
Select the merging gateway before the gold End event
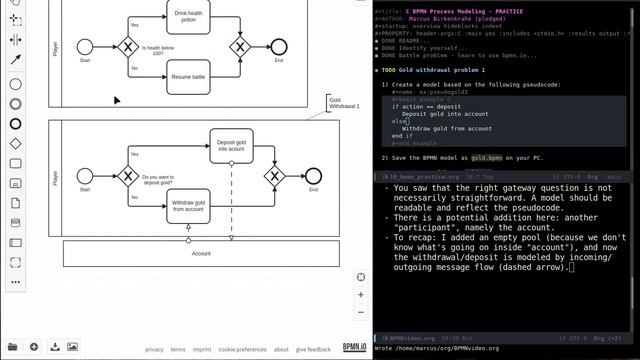[274, 176]
